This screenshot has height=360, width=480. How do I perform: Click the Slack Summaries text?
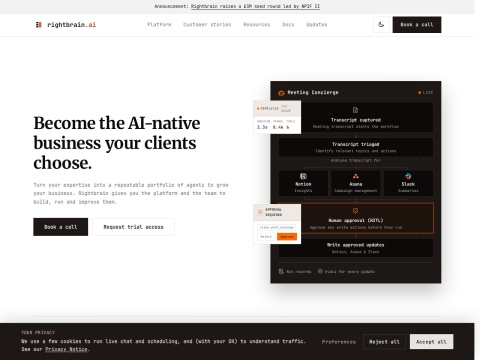pos(408,191)
